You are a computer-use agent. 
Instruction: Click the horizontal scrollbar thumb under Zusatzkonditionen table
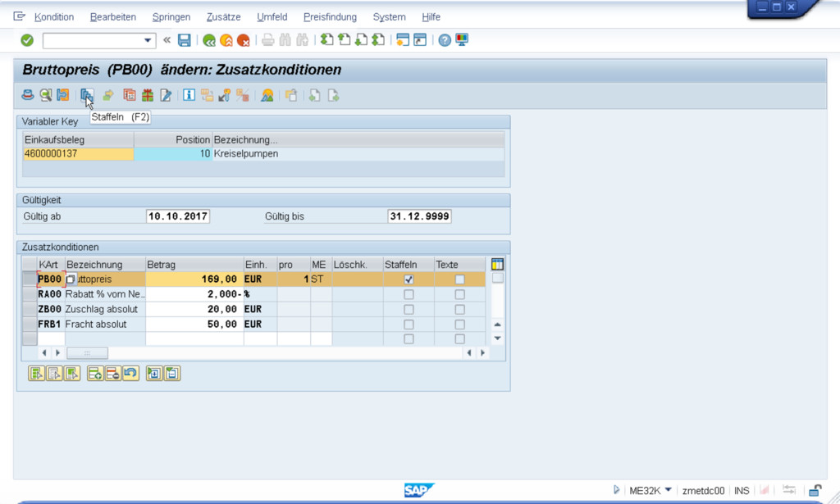(87, 353)
